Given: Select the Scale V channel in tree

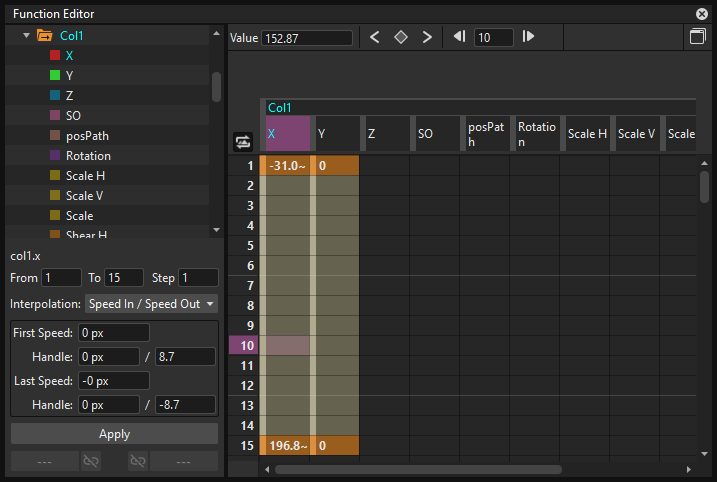Looking at the screenshot, I should [84, 196].
